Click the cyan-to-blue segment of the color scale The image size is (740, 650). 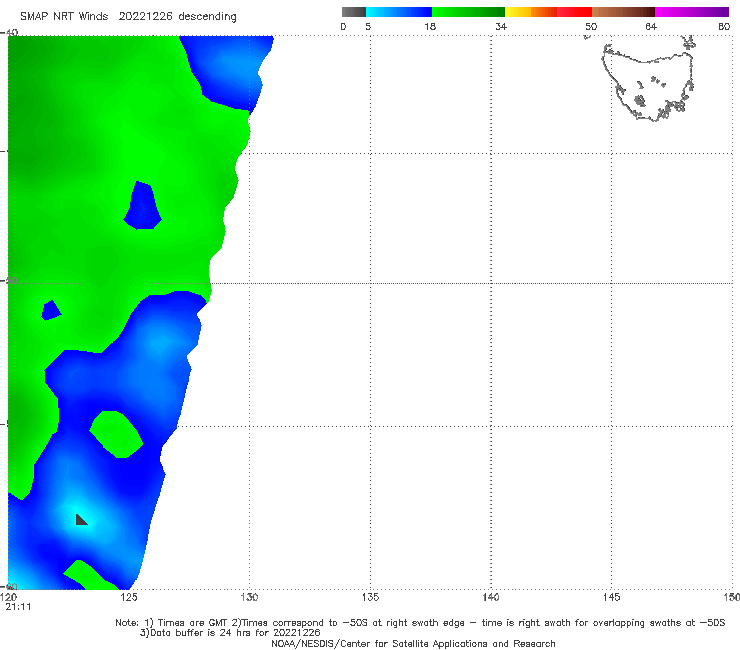tap(399, 12)
